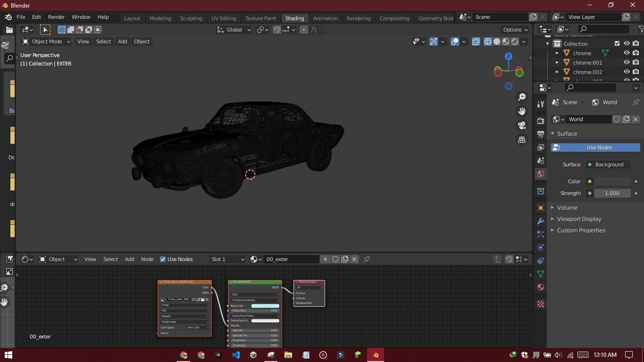Select wireframe viewport shading

488,41
